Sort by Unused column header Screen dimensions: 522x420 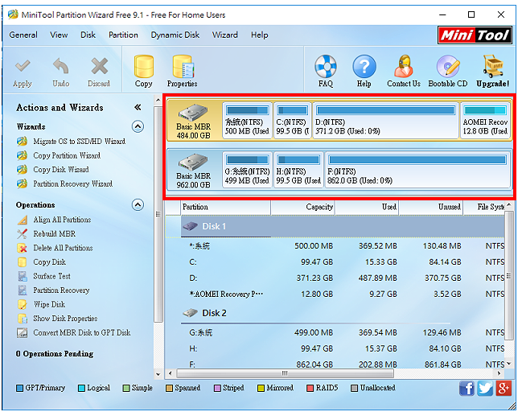point(431,207)
